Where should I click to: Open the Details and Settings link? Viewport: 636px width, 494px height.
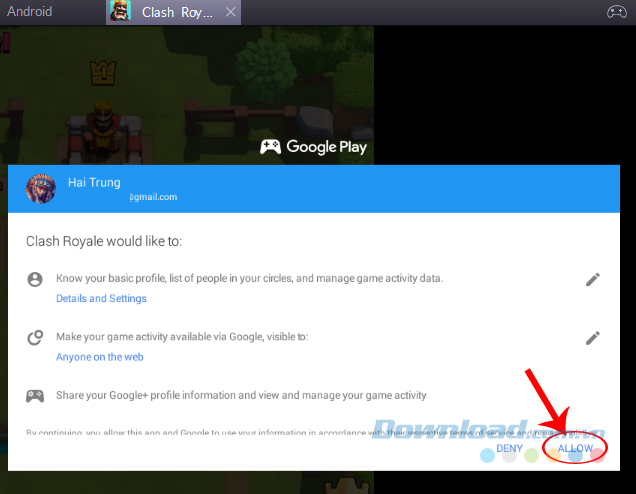pyautogui.click(x=101, y=299)
